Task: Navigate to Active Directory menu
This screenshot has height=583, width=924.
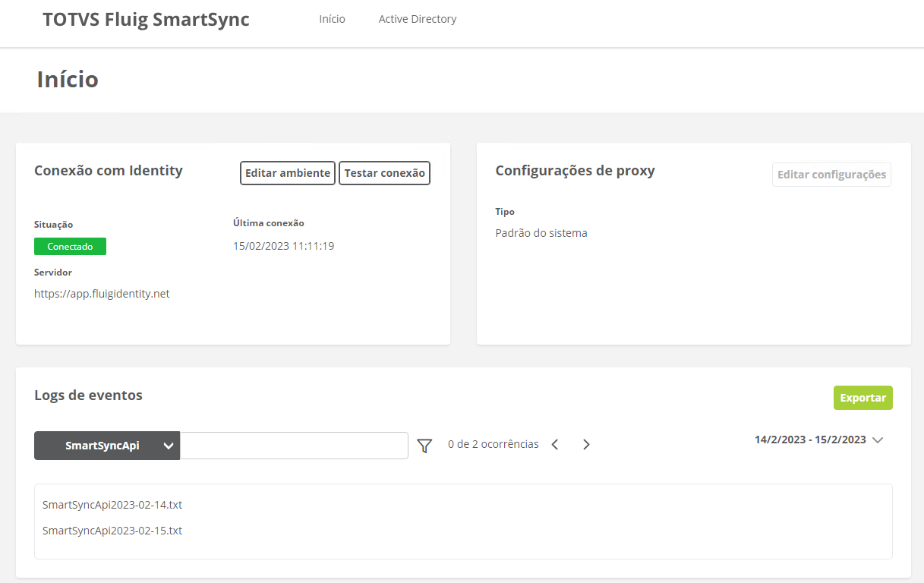Action: coord(418,19)
